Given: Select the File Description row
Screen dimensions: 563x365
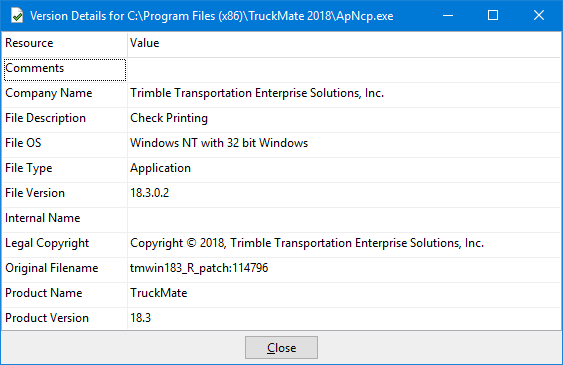Looking at the screenshot, I should (281, 118).
